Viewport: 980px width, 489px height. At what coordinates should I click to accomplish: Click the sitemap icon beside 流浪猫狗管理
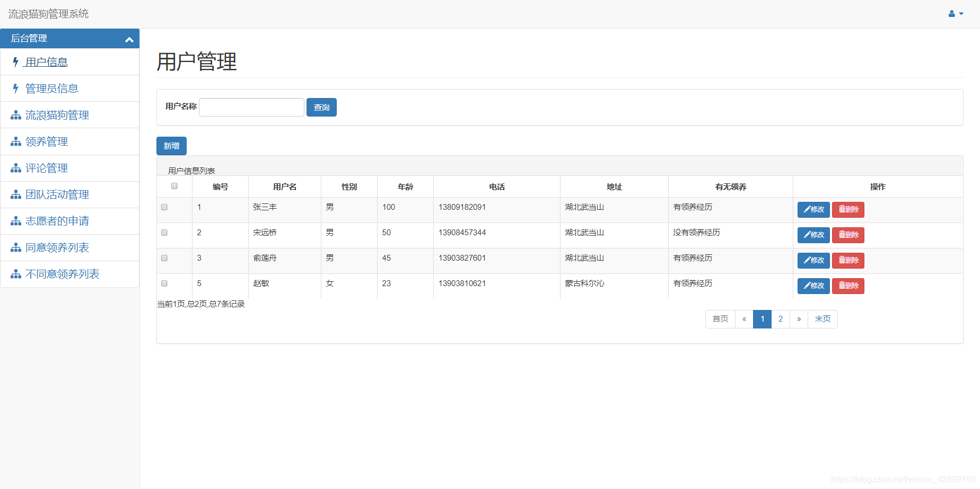[x=16, y=115]
